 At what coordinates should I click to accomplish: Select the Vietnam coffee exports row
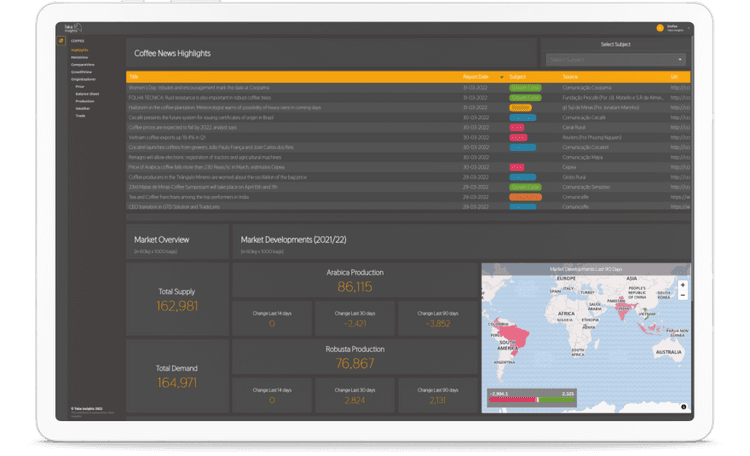408,137
